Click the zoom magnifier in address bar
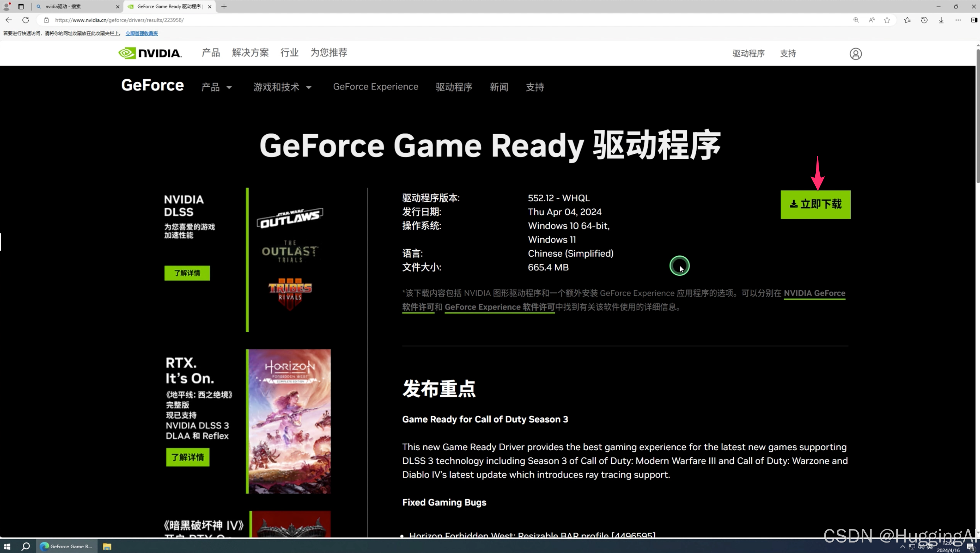Viewport: 980px width, 553px height. click(x=856, y=20)
